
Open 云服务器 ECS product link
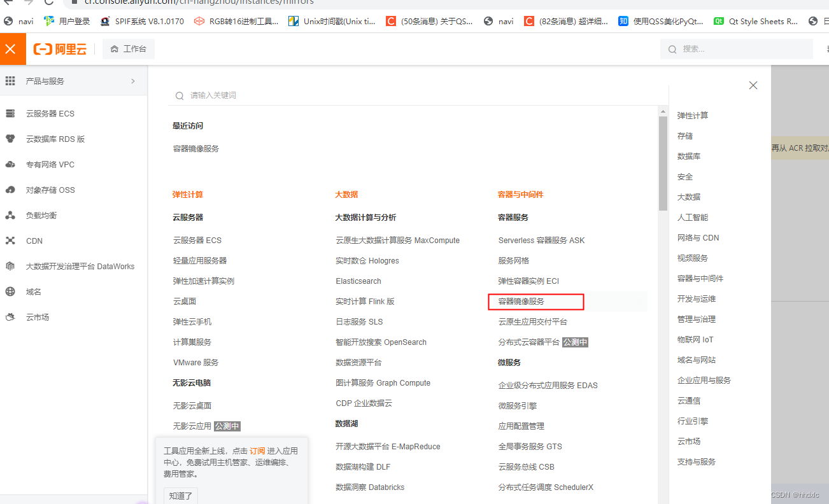[197, 241]
